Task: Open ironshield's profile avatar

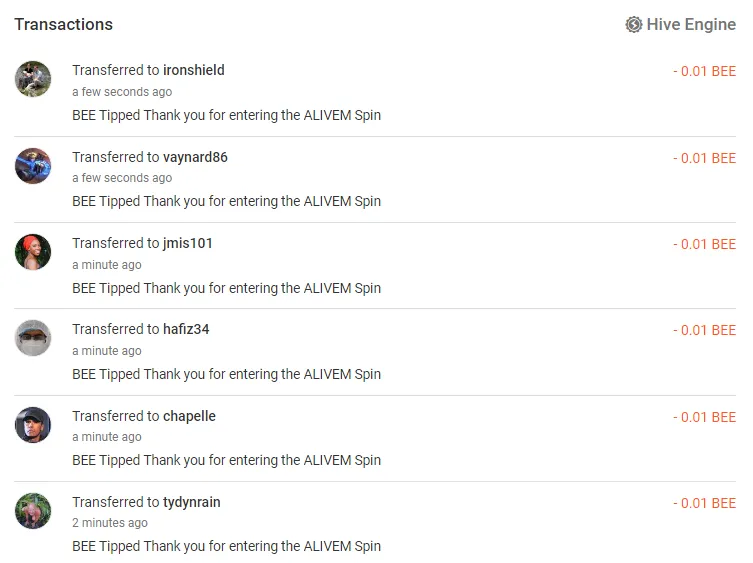Action: click(33, 79)
